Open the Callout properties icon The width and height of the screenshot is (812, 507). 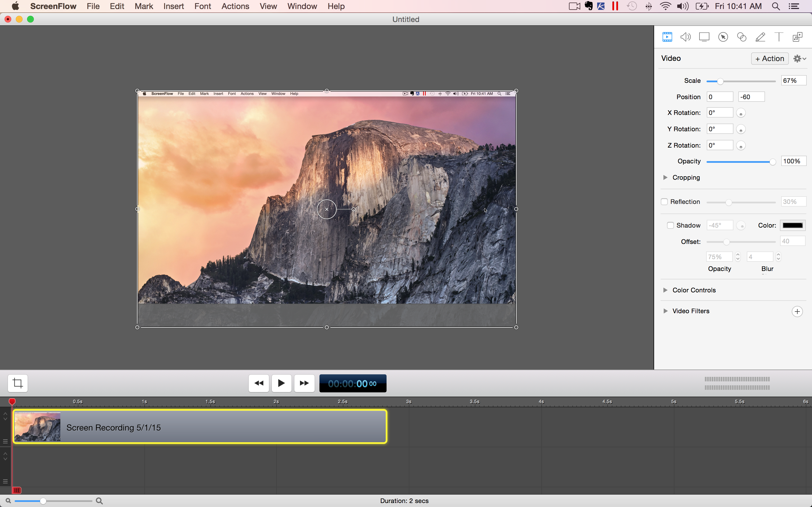[x=723, y=37]
